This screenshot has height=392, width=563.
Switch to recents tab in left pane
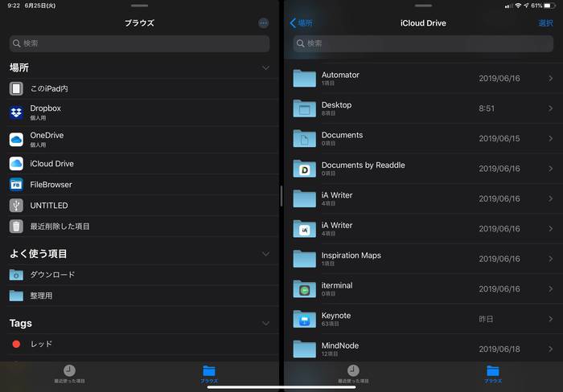coord(69,374)
